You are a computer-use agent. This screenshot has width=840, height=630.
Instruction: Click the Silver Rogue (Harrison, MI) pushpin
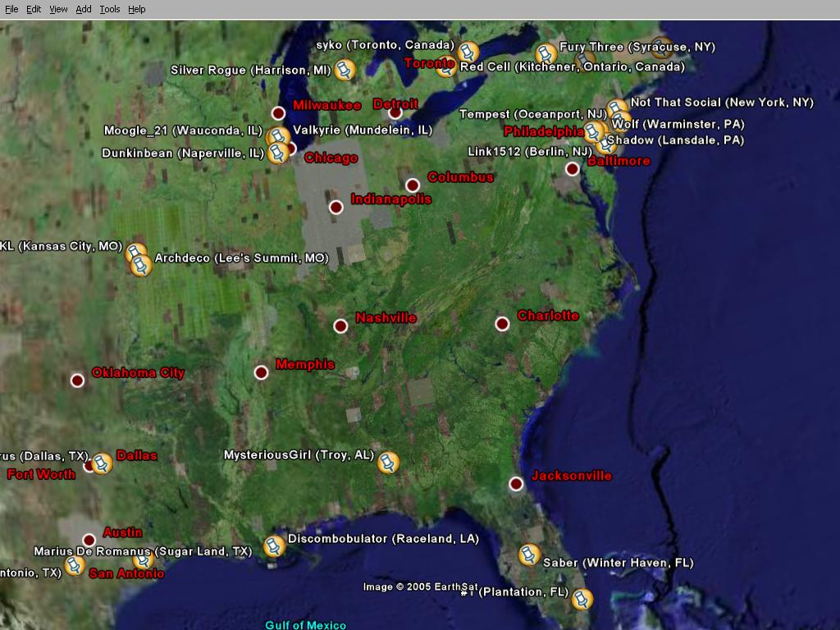click(x=345, y=70)
